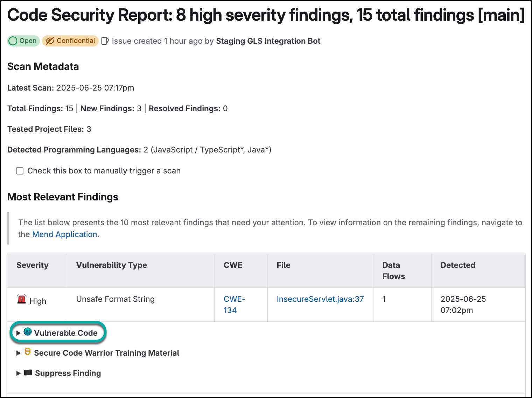Click the green Open status circle icon
The height and width of the screenshot is (398, 532).
pyautogui.click(x=13, y=41)
